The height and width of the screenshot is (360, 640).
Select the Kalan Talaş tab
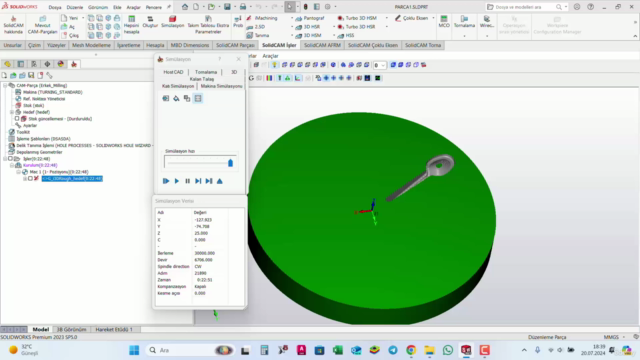pyautogui.click(x=202, y=79)
